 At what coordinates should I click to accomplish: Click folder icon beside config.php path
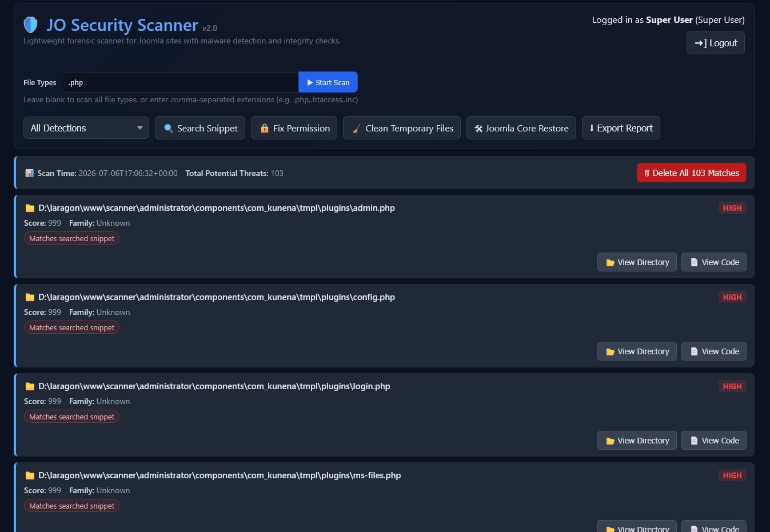click(30, 297)
